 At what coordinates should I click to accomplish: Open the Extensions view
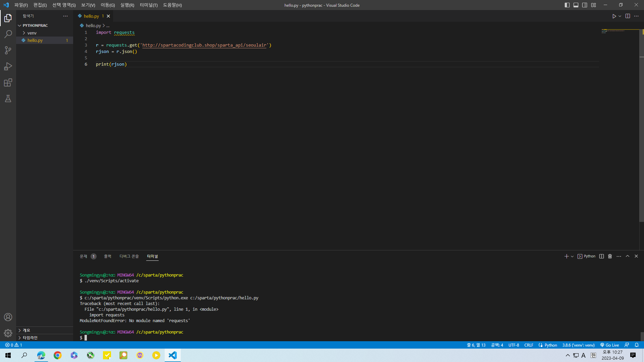click(x=8, y=82)
